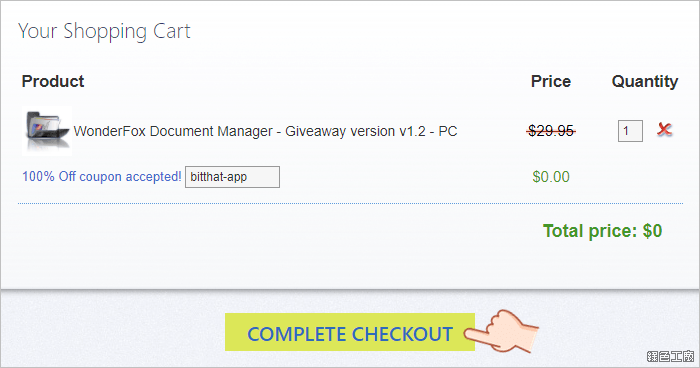Click the COMPLETE CHECKOUT button
The height and width of the screenshot is (368, 700).
[350, 332]
